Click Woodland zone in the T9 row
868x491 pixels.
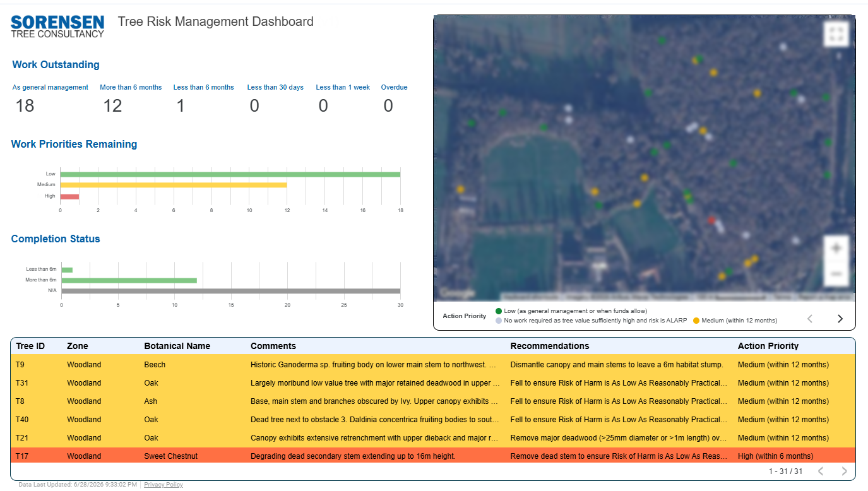point(84,365)
